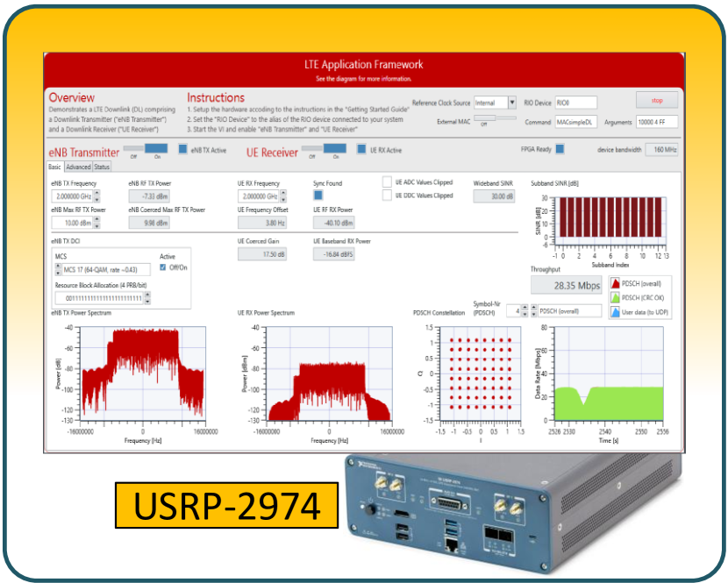Click the eNB TX Frequency stepper arrows

click(97, 196)
